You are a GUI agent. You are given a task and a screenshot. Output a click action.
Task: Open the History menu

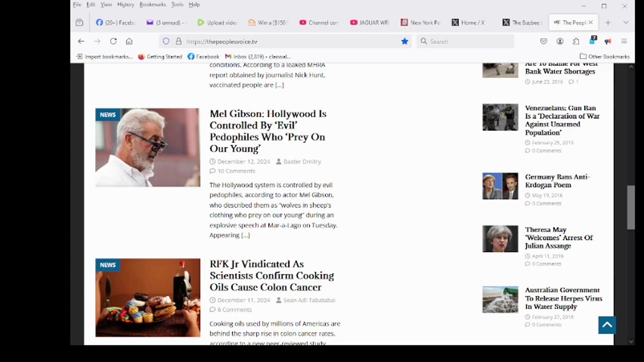coord(126,5)
